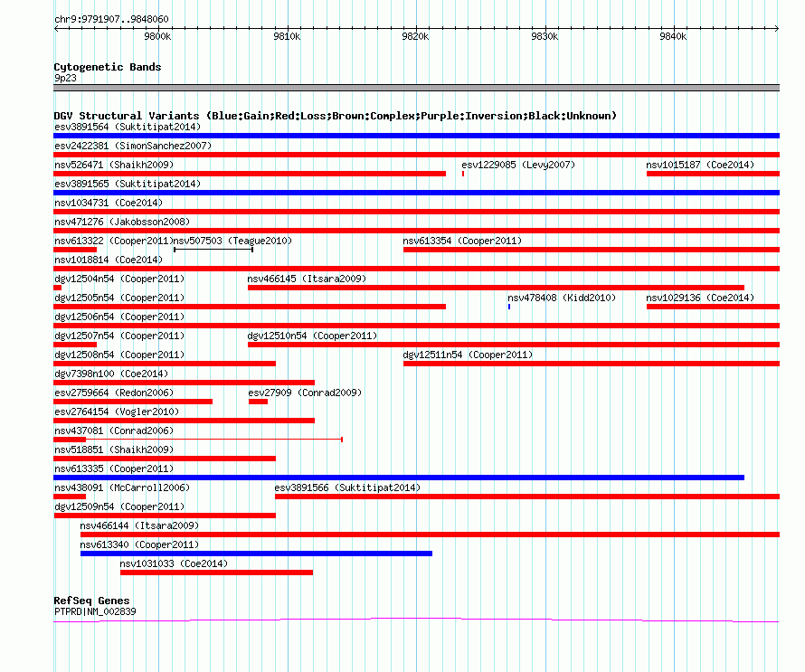This screenshot has height=672, width=805.
Task: Click the 9p23 cytogenetic band label
Action: [65, 78]
